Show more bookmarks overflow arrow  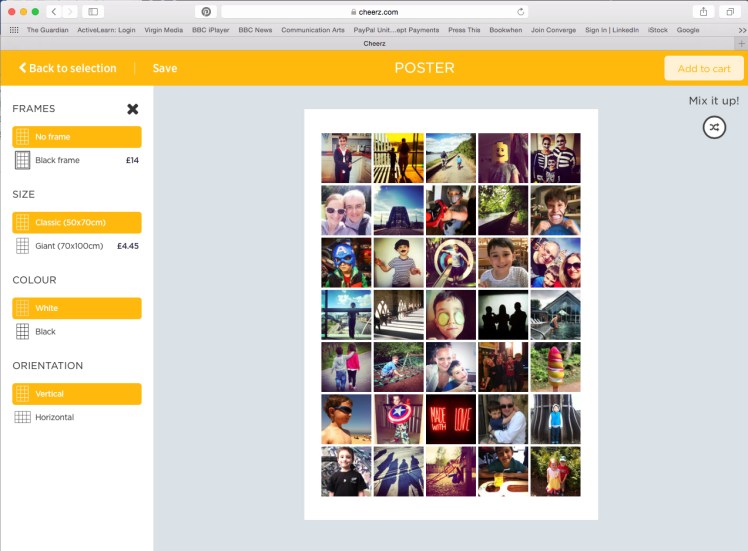[x=742, y=30]
